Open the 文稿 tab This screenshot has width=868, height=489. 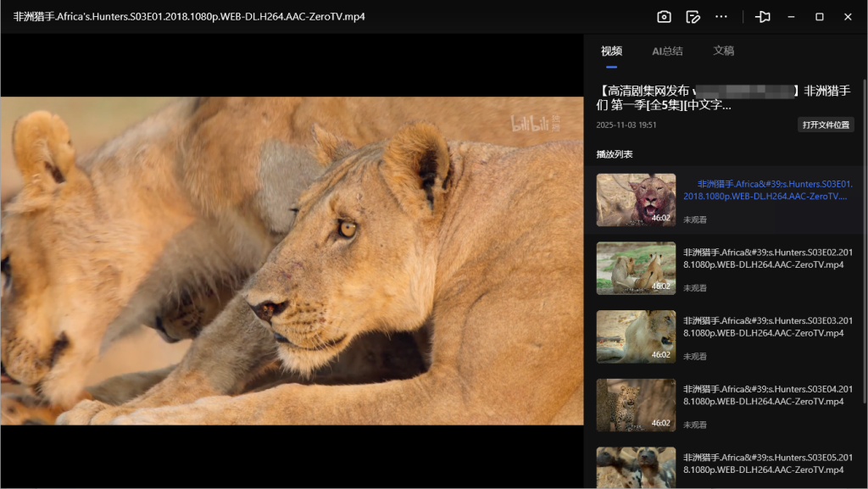725,51
